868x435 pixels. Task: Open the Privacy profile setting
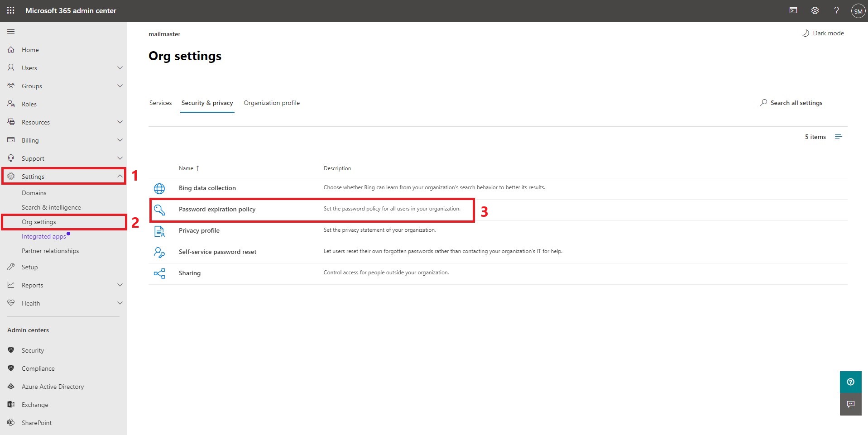[x=199, y=231]
